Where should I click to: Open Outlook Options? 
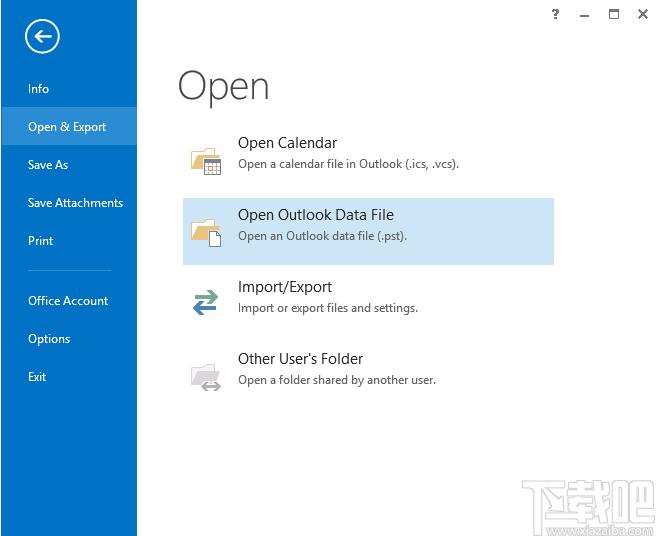coord(49,339)
